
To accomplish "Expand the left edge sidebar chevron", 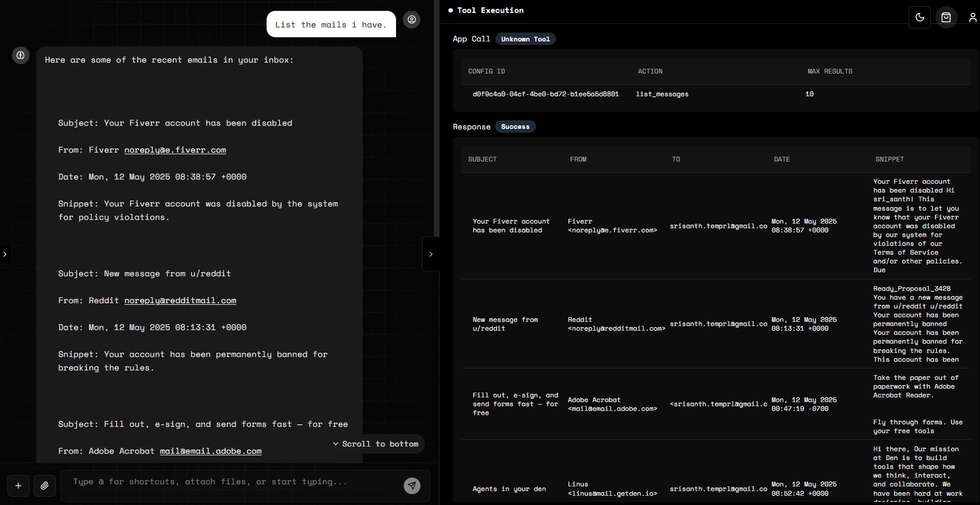I will pos(5,254).
